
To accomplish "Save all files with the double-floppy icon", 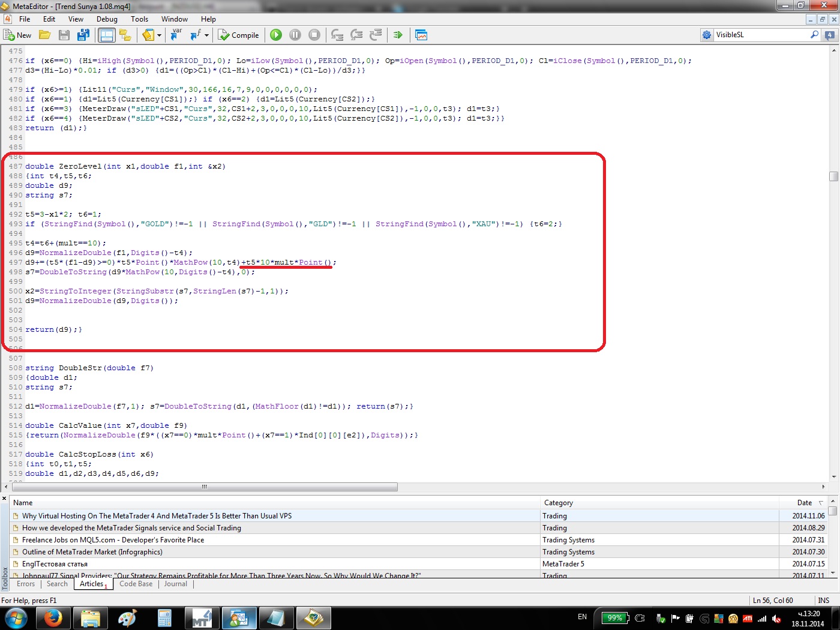I will [83, 35].
